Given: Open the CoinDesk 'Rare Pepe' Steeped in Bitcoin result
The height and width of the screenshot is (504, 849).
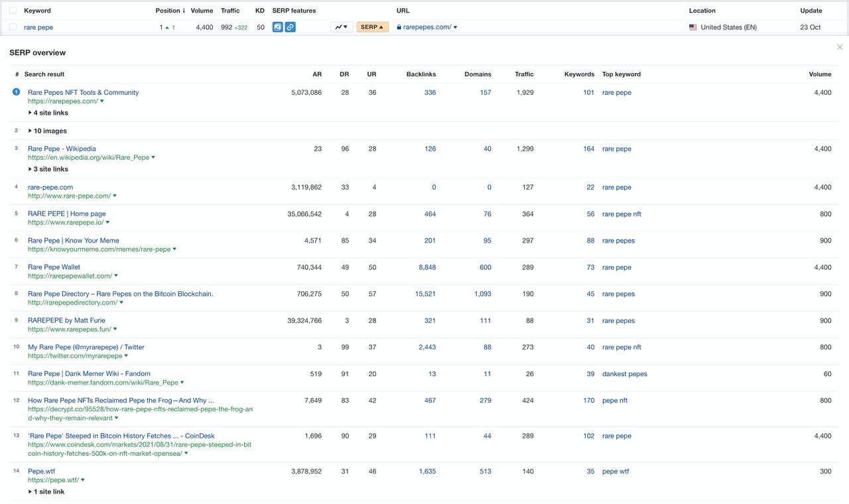Looking at the screenshot, I should [121, 436].
